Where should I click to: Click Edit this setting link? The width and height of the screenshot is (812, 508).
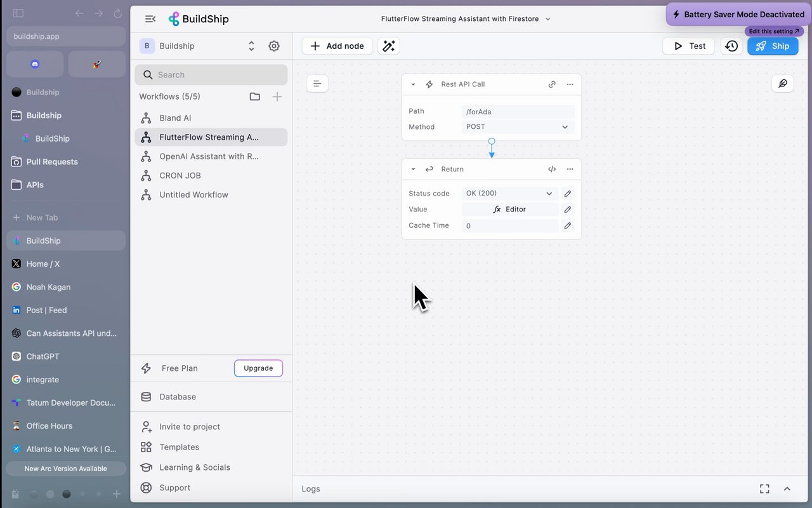[774, 31]
